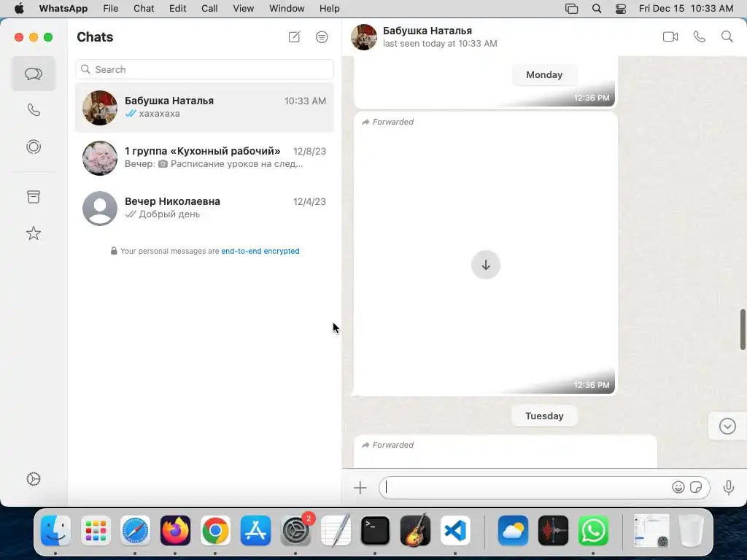Open Firefox from the Dock
The height and width of the screenshot is (560, 747).
click(175, 531)
